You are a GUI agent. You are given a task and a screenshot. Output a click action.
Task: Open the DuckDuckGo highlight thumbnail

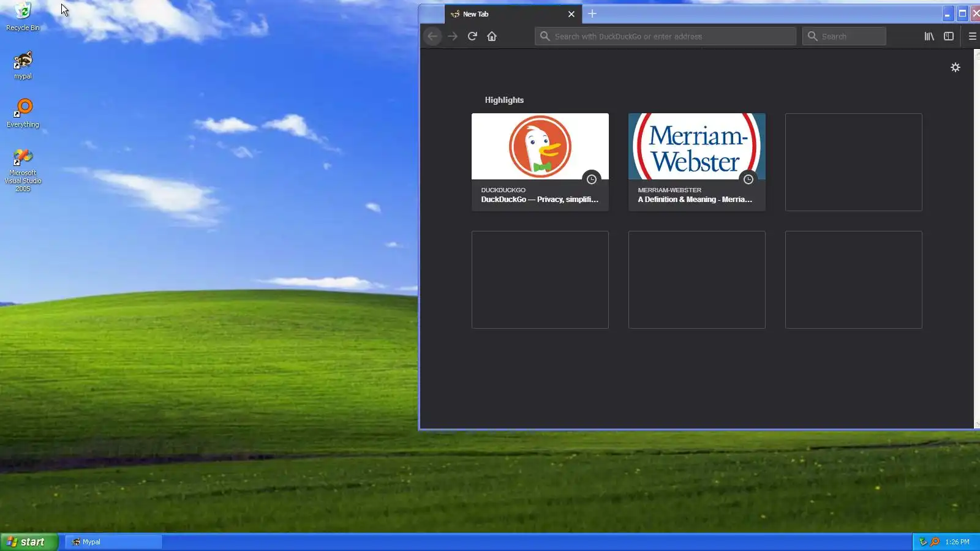click(x=540, y=146)
